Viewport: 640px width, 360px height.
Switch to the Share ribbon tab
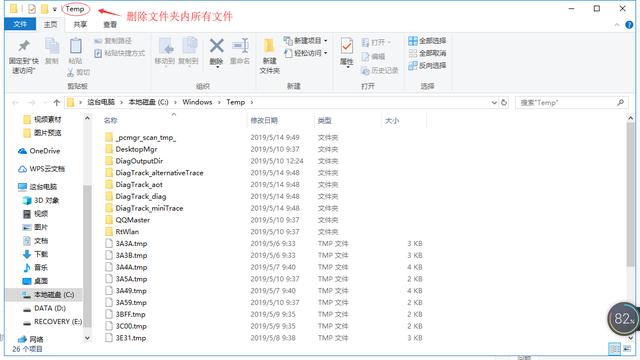(x=80, y=24)
